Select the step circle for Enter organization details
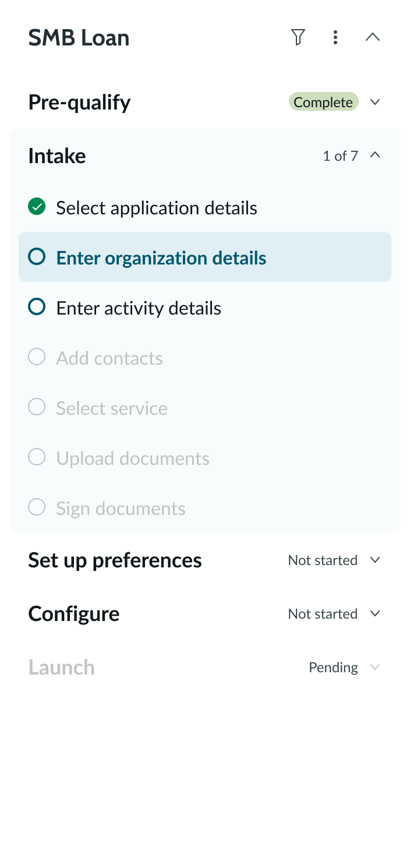410x868 pixels. click(36, 256)
